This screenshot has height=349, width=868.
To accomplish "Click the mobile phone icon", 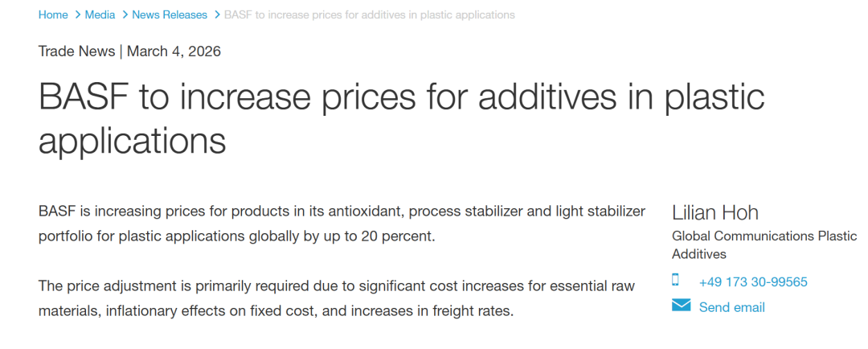I will [x=676, y=281].
